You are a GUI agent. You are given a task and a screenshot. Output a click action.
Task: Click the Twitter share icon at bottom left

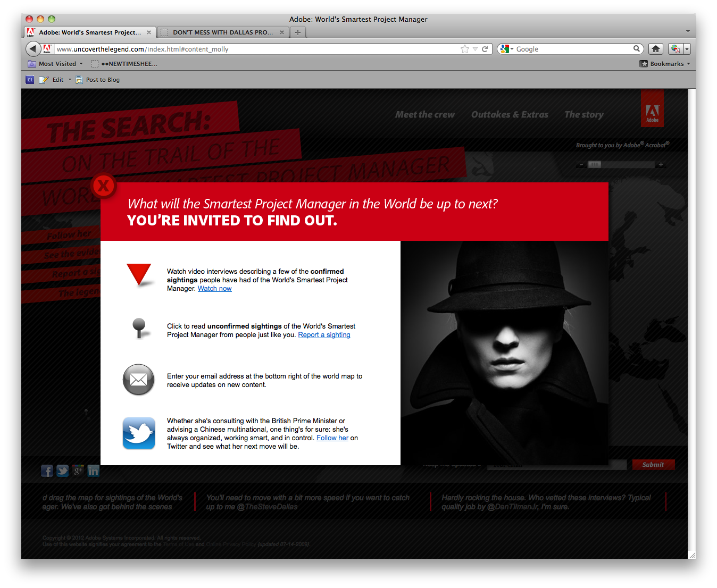coord(63,471)
